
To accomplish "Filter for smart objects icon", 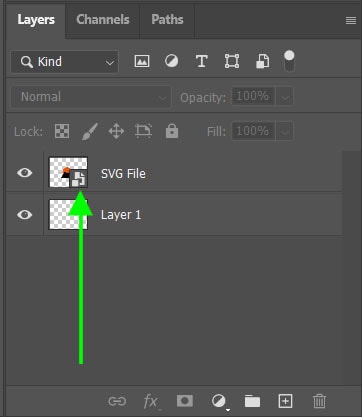I will 262,61.
